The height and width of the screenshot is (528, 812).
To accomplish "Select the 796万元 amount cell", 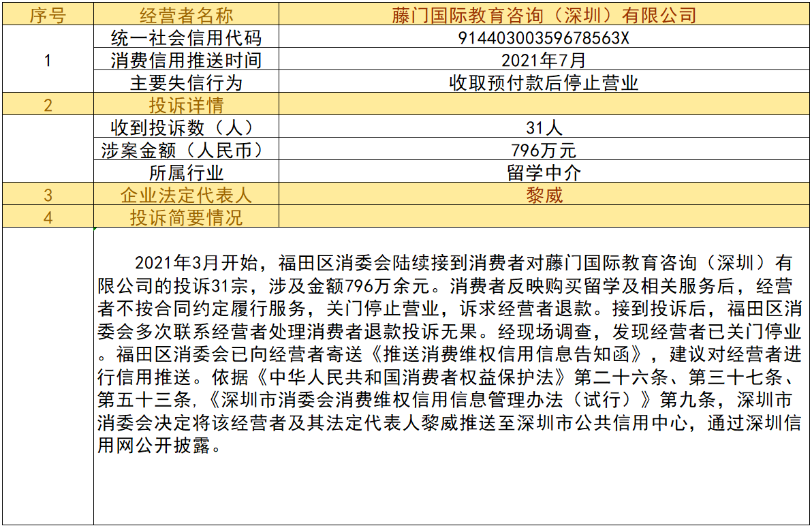I will coord(544,151).
